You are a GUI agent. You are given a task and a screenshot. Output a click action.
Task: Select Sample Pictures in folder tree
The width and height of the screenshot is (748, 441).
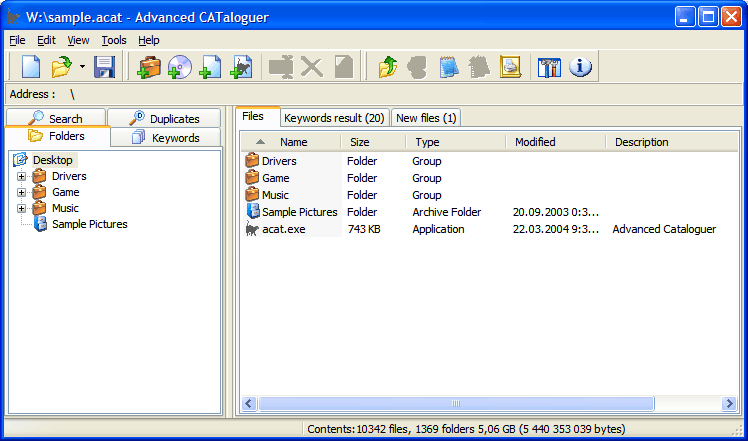[x=89, y=224]
